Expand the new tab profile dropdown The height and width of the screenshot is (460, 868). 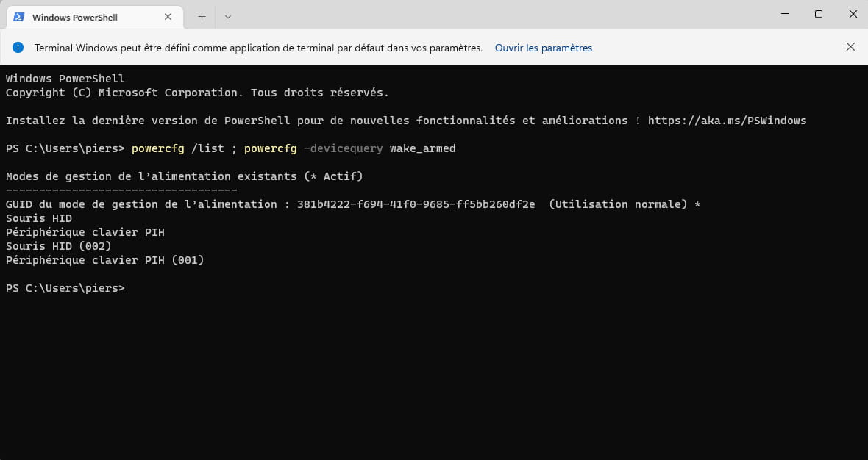227,17
